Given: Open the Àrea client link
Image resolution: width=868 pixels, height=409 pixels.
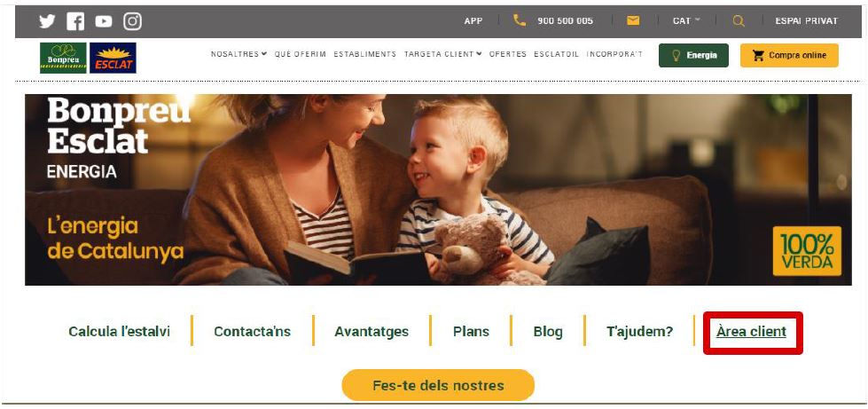Looking at the screenshot, I should coord(751,332).
